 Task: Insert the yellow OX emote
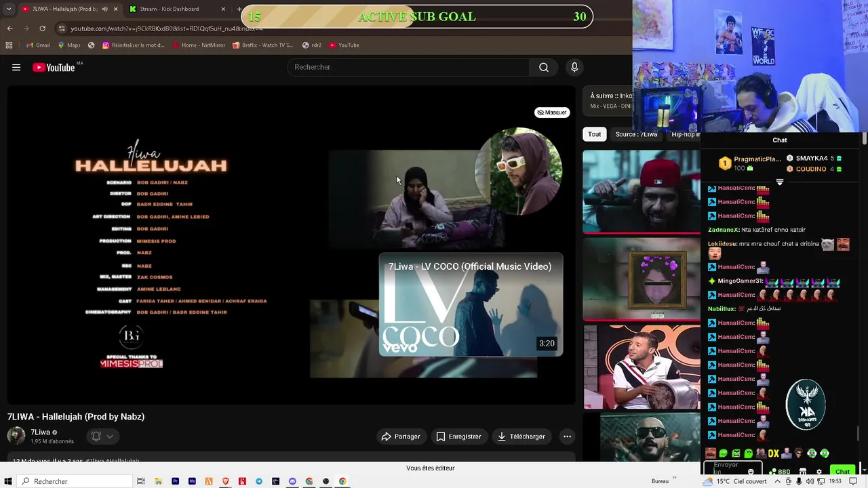click(773, 453)
